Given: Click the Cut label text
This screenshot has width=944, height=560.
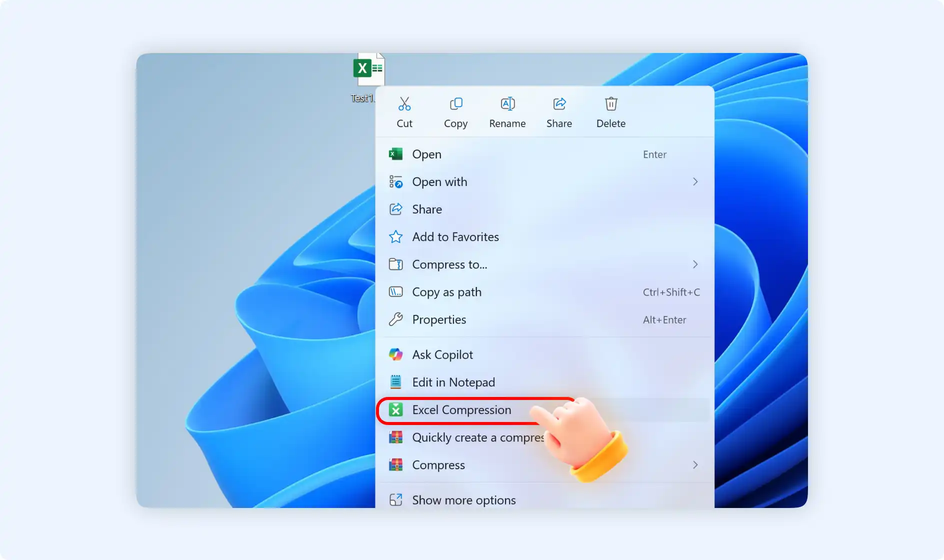Looking at the screenshot, I should 404,123.
